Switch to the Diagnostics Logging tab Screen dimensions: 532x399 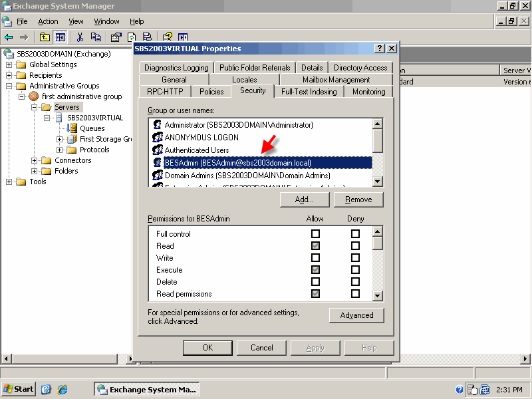click(x=176, y=68)
